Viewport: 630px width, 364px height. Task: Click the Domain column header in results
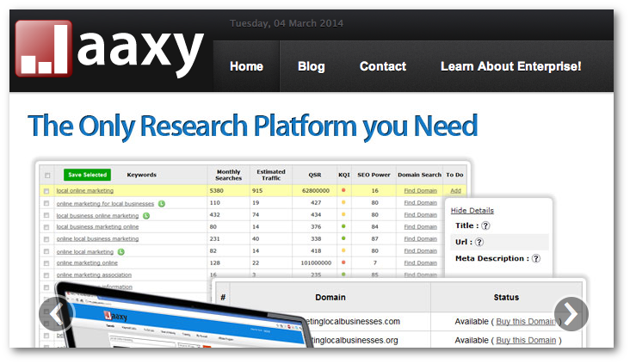tap(330, 297)
